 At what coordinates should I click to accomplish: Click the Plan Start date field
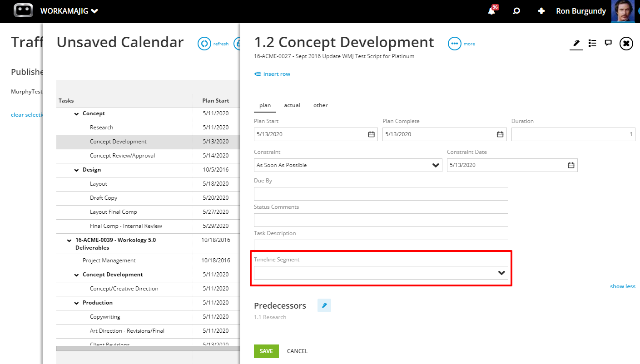(x=316, y=134)
